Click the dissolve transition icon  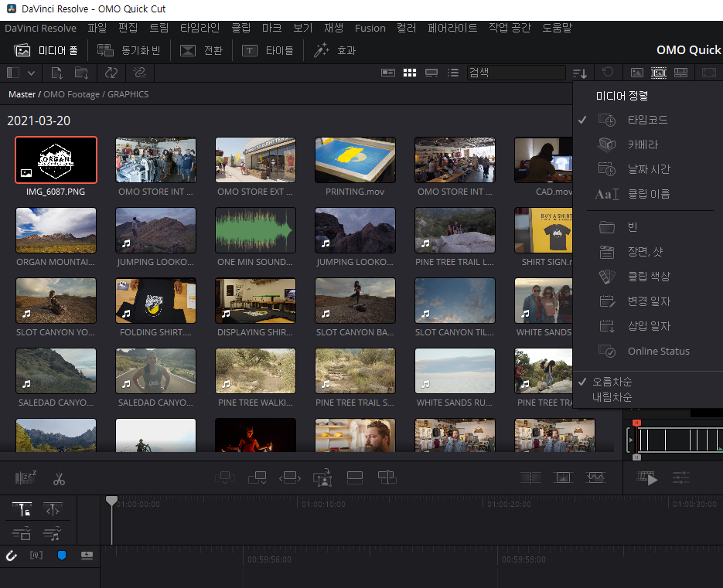(563, 478)
